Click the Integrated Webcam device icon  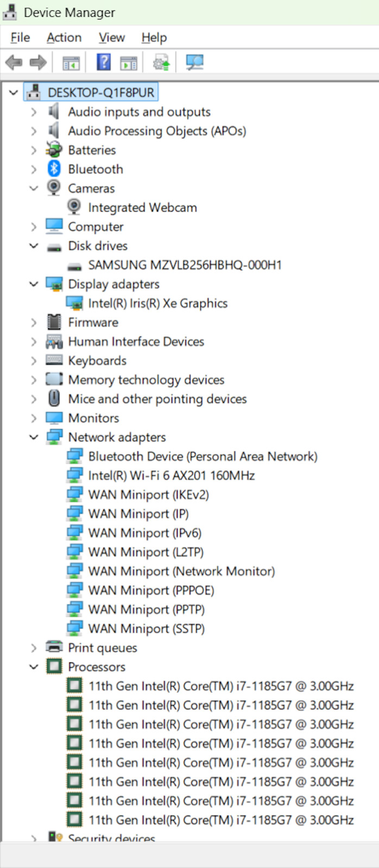[x=74, y=207]
